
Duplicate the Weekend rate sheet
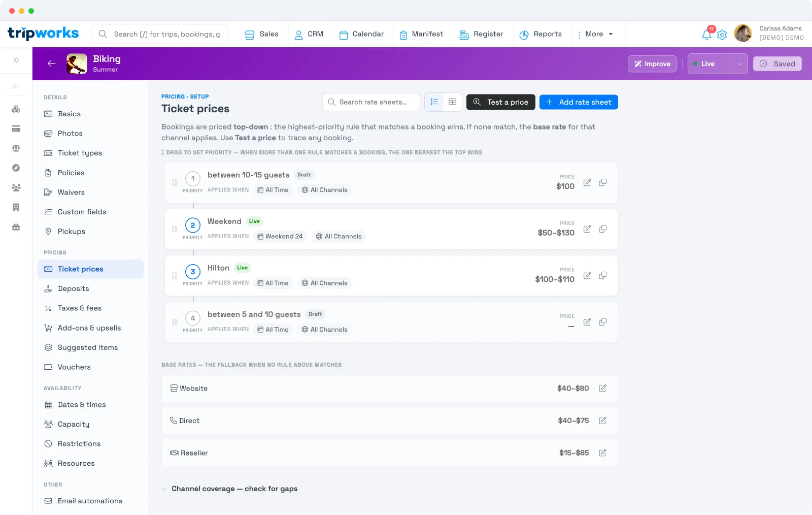click(x=603, y=229)
